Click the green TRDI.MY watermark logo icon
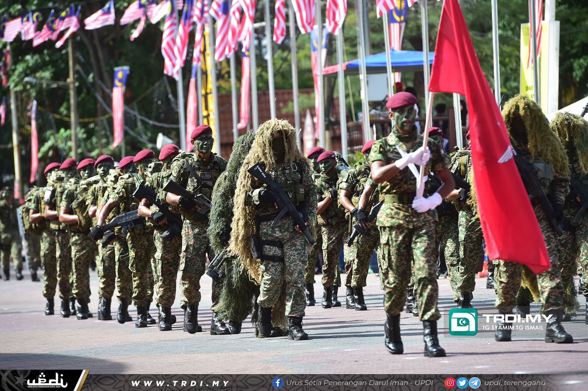Viewport: 588px width, 391px height. click(463, 322)
